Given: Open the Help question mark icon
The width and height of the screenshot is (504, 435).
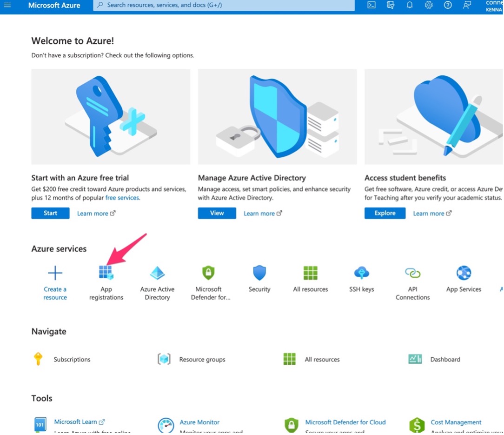Looking at the screenshot, I should pos(448,5).
